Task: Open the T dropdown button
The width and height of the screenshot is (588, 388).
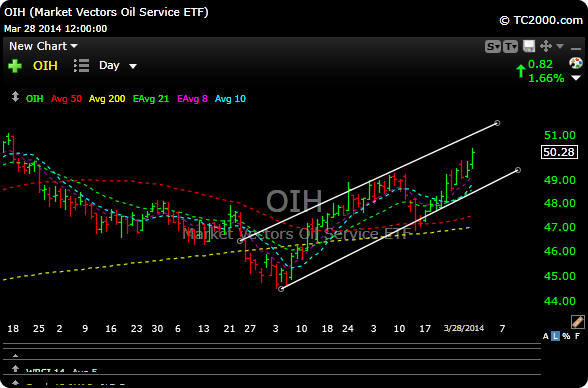Action: (x=510, y=46)
